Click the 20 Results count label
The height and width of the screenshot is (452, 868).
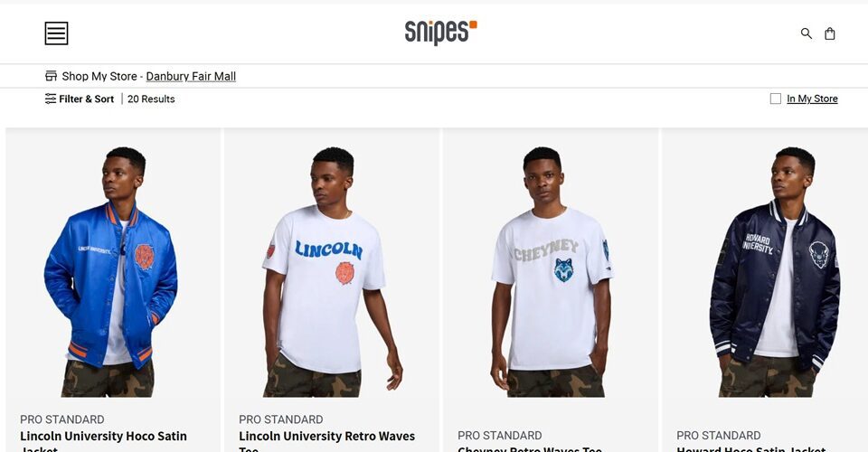click(x=151, y=99)
